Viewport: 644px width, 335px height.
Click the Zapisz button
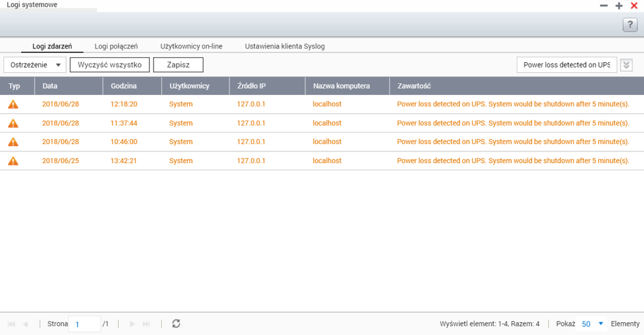click(x=178, y=65)
